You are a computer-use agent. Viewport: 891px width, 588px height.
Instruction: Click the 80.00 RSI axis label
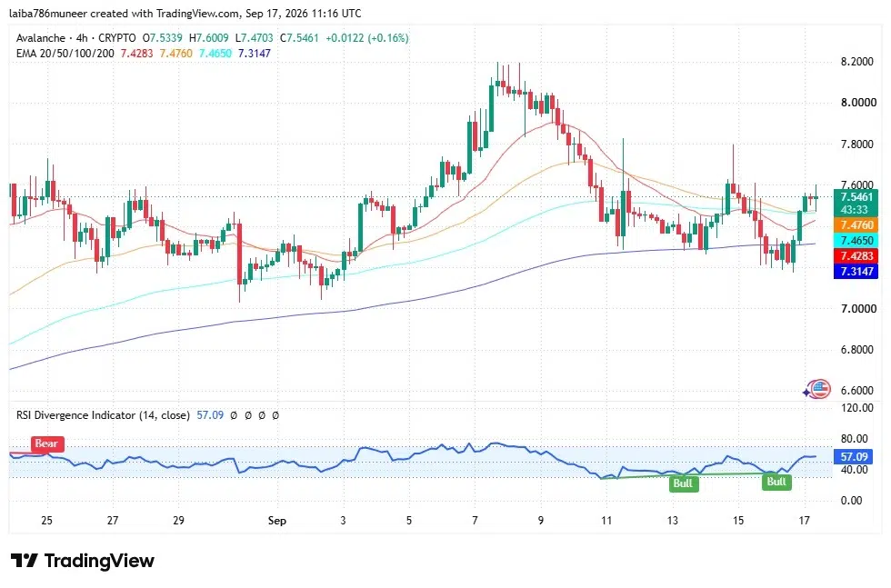[x=854, y=439]
